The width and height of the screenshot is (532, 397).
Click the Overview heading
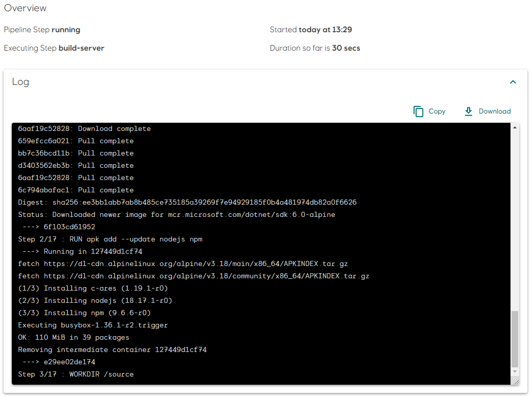25,8
